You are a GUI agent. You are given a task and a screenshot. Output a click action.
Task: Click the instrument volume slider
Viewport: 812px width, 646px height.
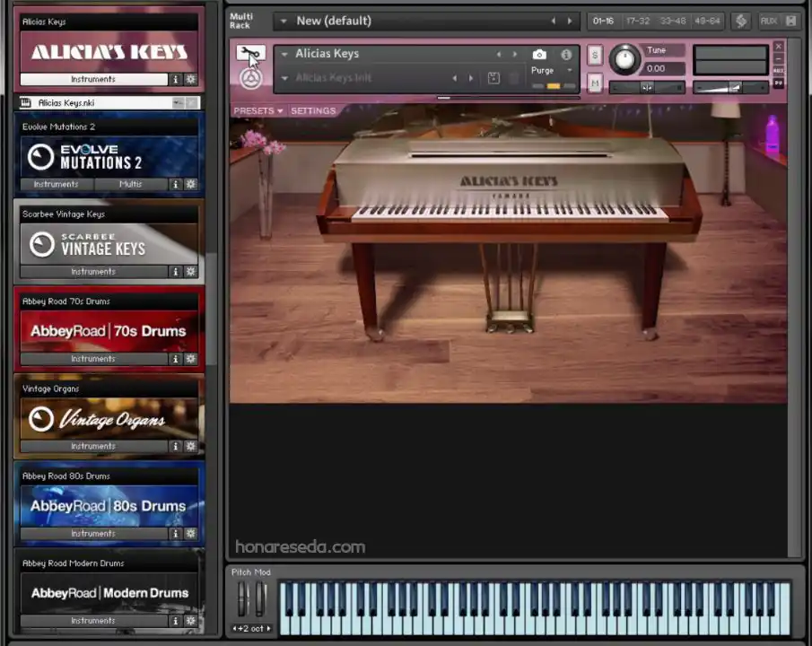[730, 88]
